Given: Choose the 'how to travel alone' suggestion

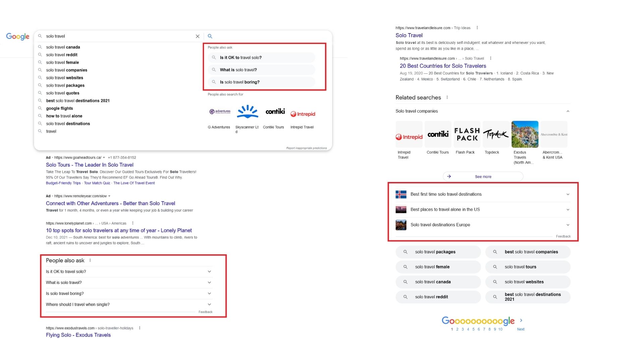Looking at the screenshot, I should click(x=64, y=116).
